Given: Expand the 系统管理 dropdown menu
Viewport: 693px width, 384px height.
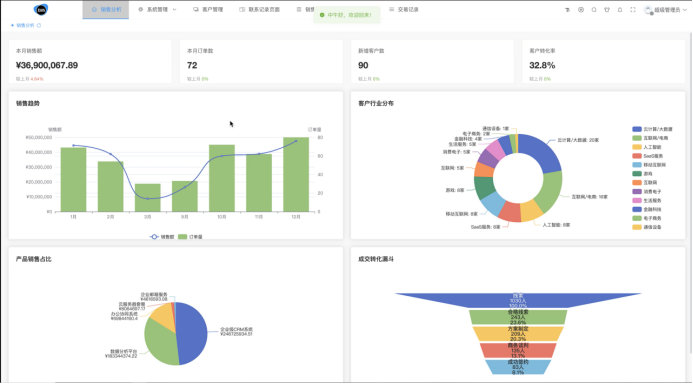Looking at the screenshot, I should 157,9.
